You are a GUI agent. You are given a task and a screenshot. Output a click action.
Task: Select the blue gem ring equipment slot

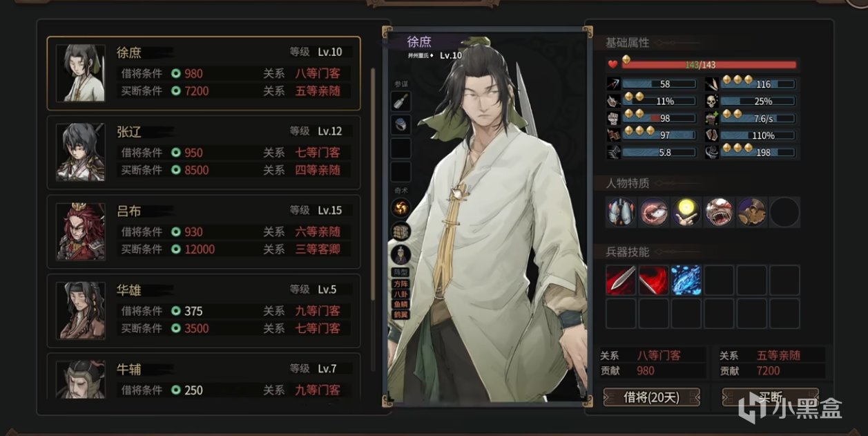(401, 125)
